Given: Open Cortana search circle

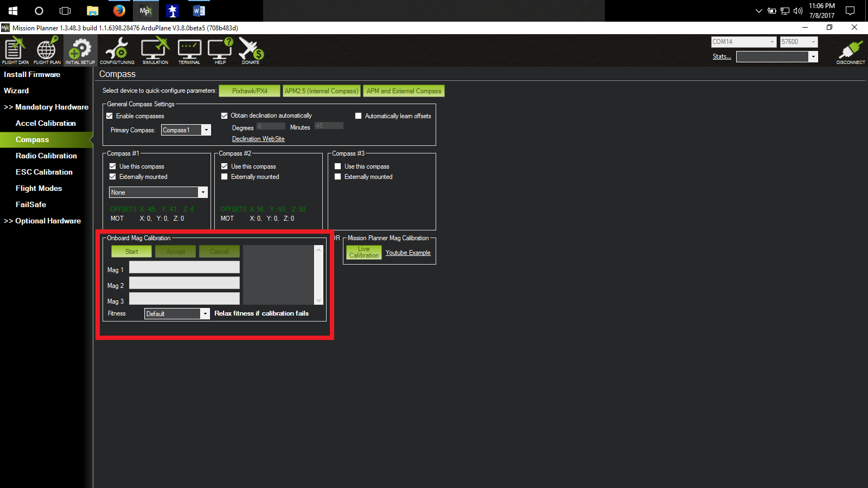Looking at the screenshot, I should (x=39, y=11).
